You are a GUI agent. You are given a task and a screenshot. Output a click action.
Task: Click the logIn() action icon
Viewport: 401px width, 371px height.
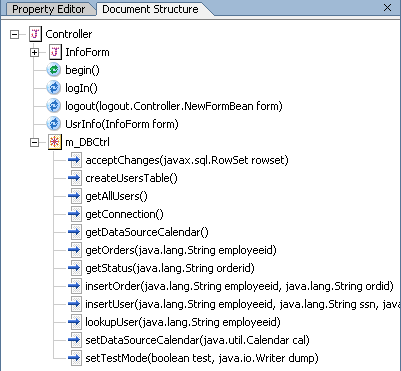coord(53,88)
